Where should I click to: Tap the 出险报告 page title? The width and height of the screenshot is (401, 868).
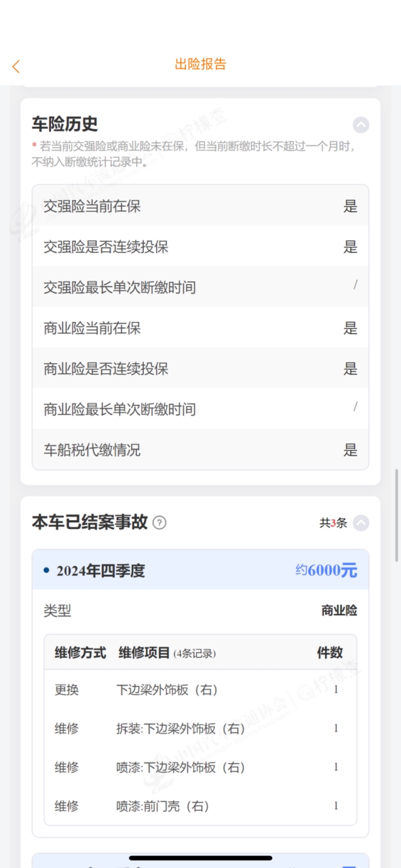pos(201,64)
